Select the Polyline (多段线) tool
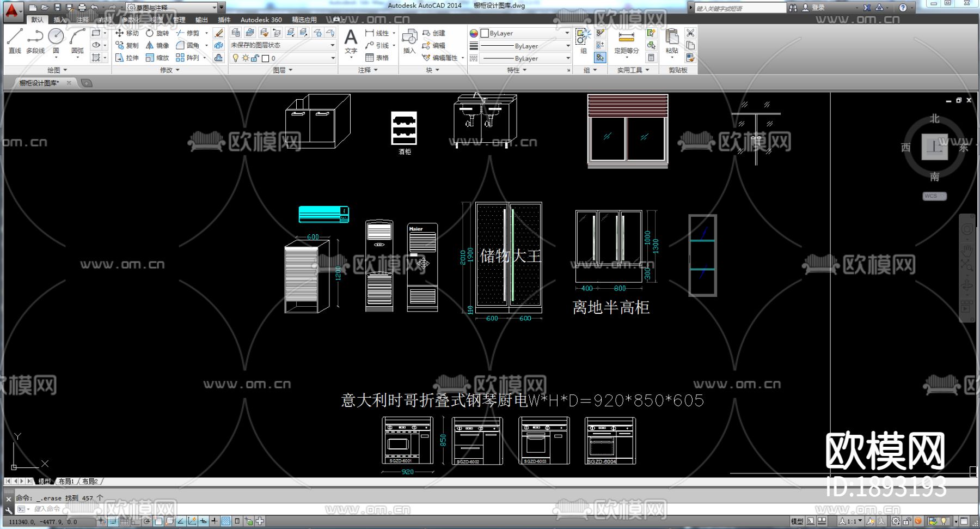980x529 pixels. coord(35,40)
